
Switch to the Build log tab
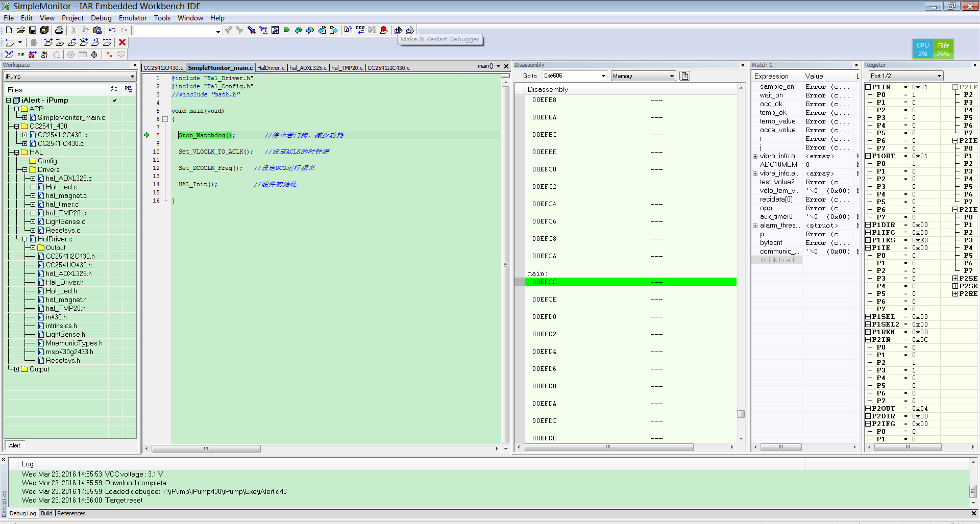pos(46,513)
